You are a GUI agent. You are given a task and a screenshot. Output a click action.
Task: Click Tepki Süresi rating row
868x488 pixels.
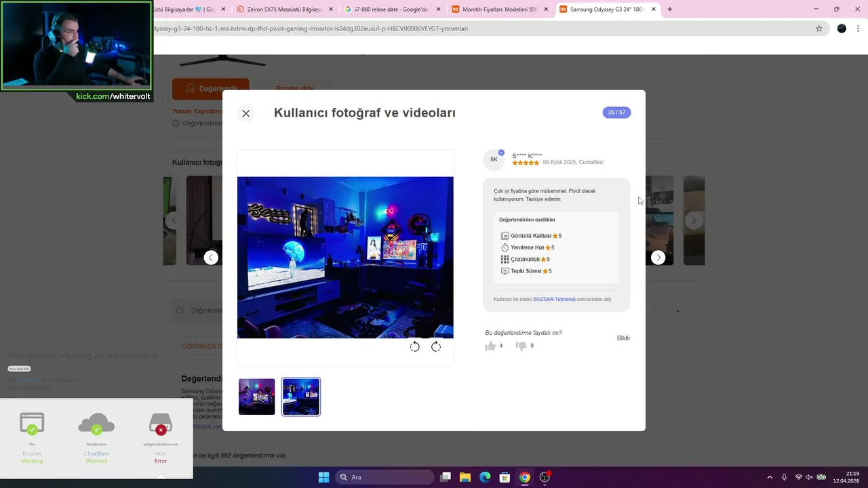pos(526,271)
